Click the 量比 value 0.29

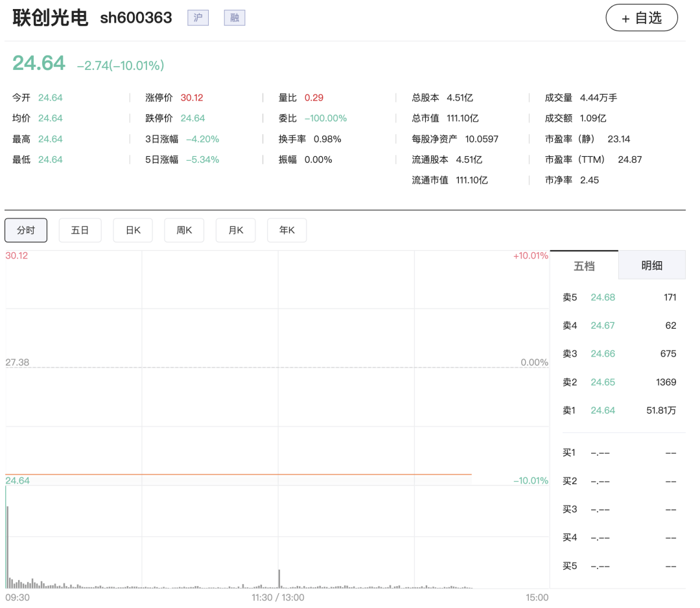314,98
